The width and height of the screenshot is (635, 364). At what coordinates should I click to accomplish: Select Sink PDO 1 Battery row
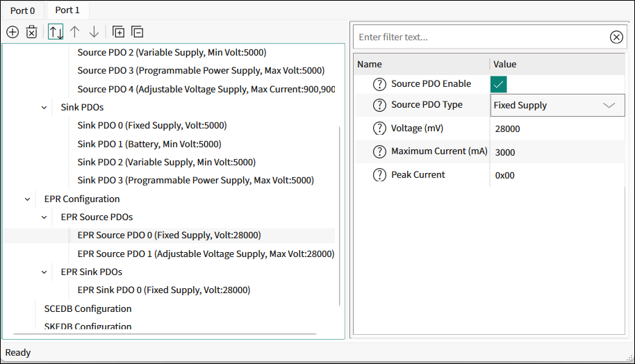(x=149, y=144)
